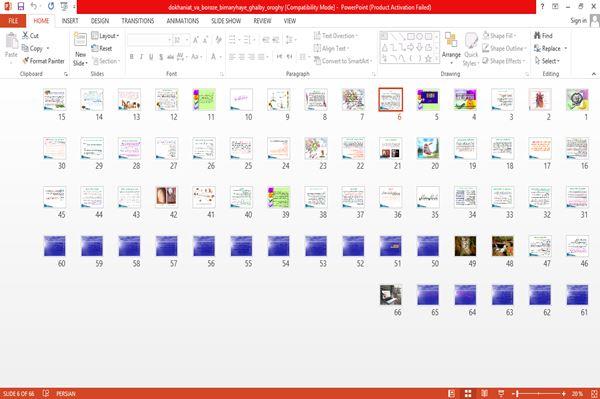Click Fit slide to window icon
The image size is (600, 399).
594,393
